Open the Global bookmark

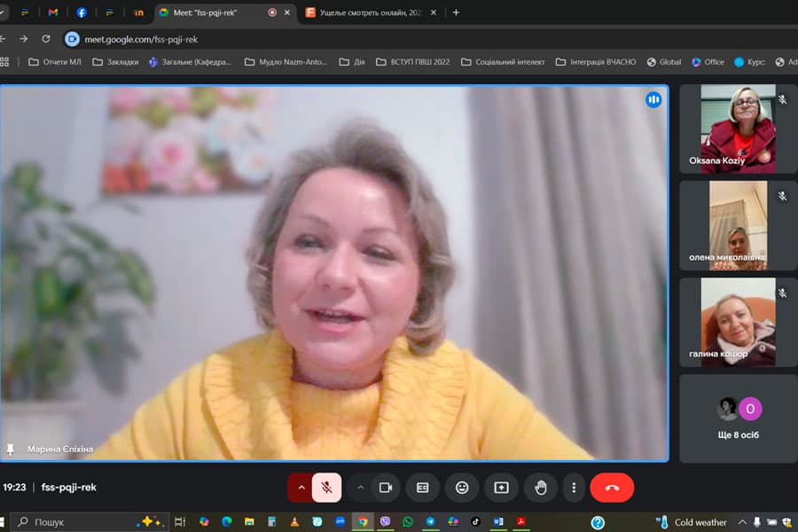pos(663,62)
